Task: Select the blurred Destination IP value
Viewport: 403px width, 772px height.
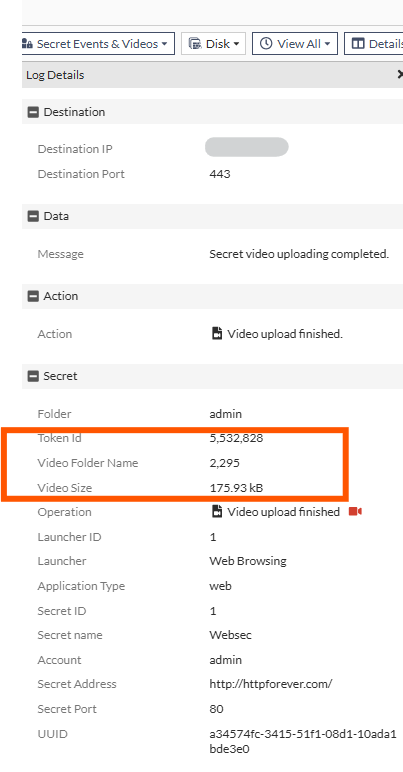Action: click(247, 147)
